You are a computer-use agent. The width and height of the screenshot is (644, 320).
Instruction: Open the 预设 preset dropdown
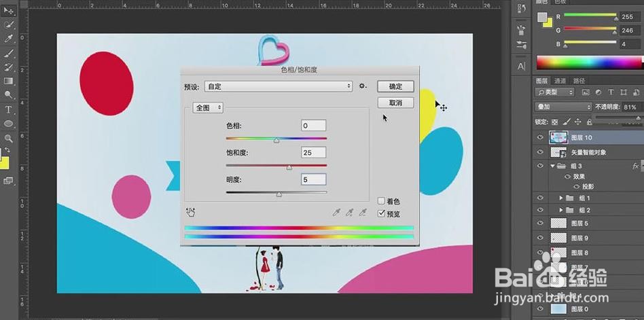pos(279,86)
